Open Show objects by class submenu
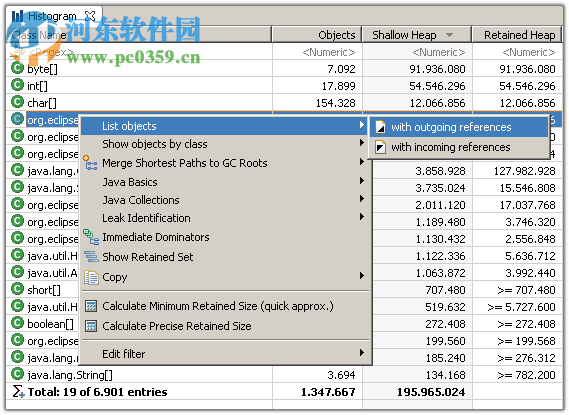This screenshot has width=569, height=415. tap(225, 144)
